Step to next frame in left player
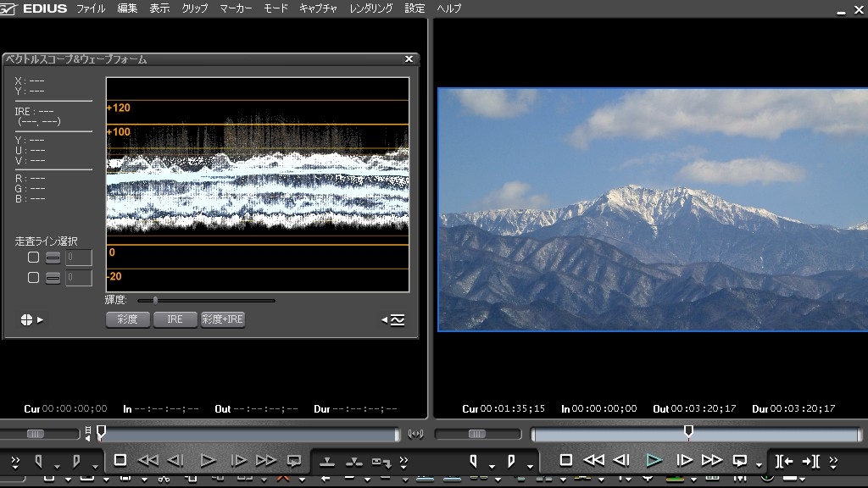868x488 pixels. (239, 460)
